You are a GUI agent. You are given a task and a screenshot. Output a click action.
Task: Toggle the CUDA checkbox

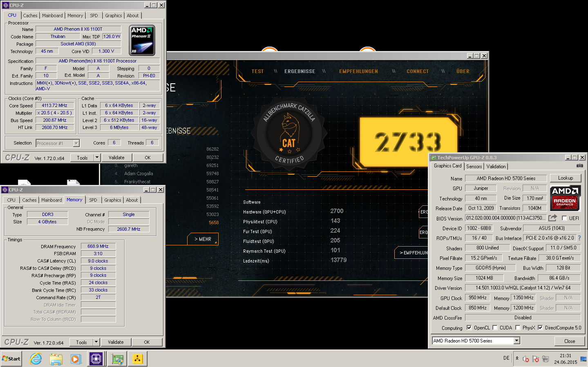(495, 327)
